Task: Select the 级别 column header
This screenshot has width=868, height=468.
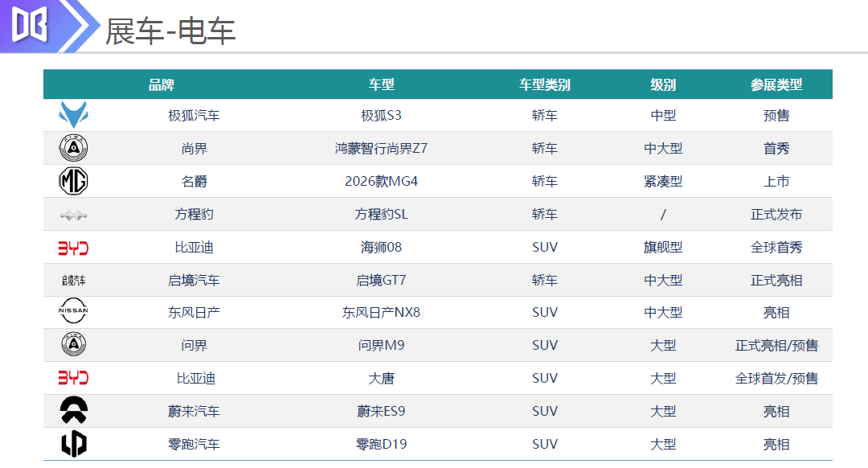Action: (x=663, y=84)
